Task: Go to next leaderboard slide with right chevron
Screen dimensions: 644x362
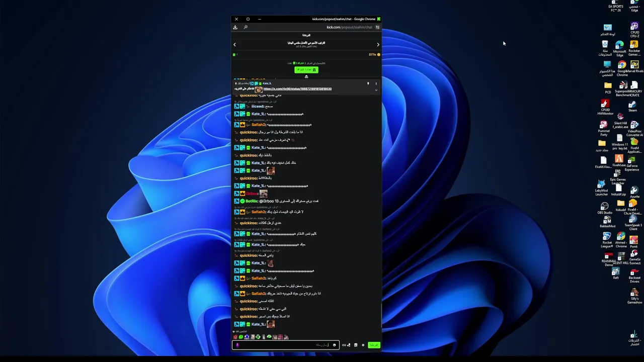Action: [378, 45]
